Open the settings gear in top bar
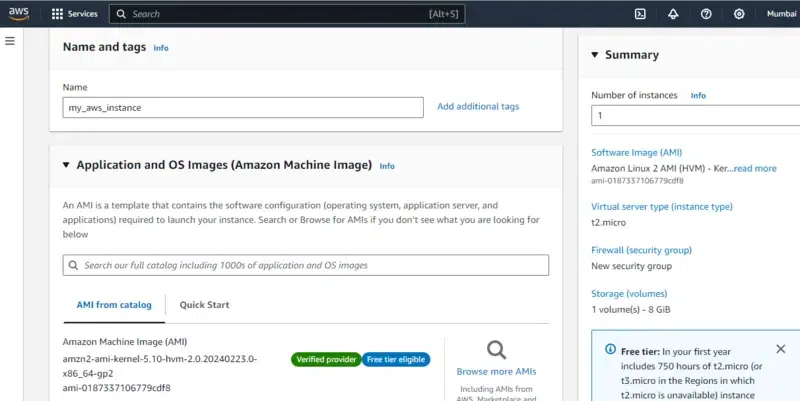 [x=739, y=14]
